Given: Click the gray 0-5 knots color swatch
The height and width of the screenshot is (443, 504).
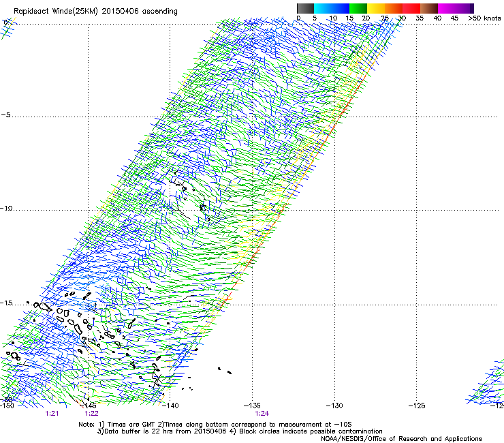Looking at the screenshot, I should click(305, 8).
